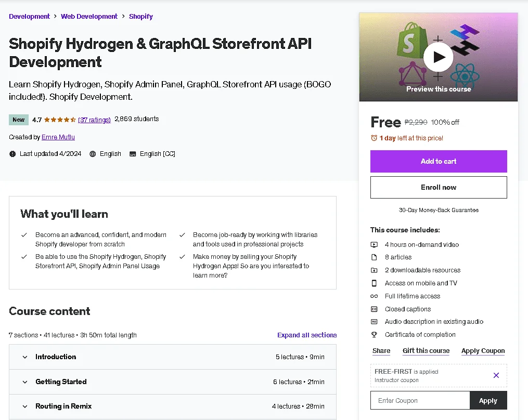
Task: Click the mobile device icon beside Access on mobile
Action: point(374,283)
